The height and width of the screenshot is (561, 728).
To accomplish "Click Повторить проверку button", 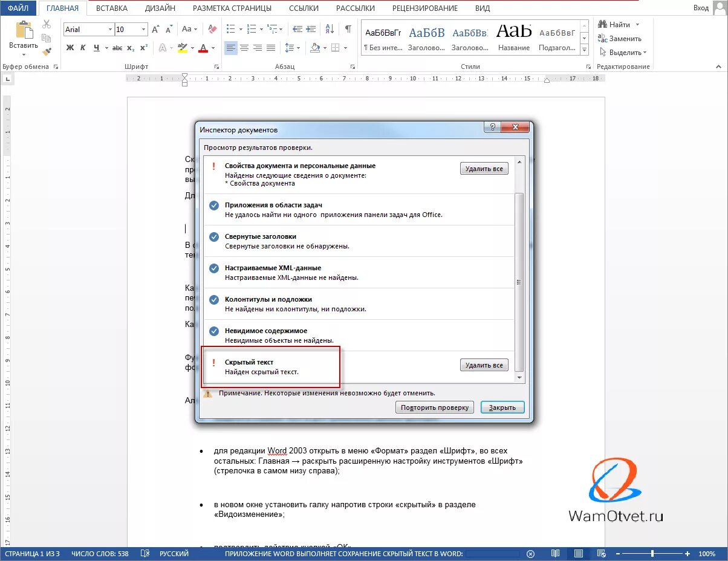I will point(435,407).
